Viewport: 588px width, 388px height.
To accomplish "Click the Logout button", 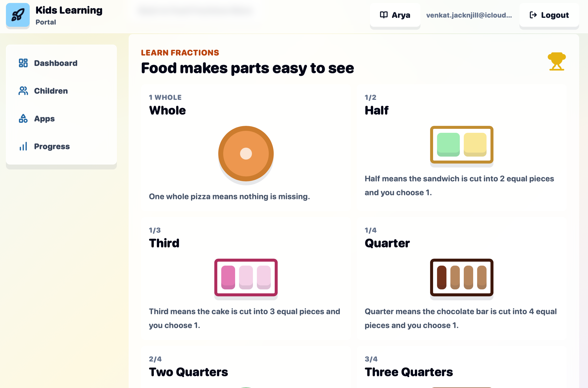I will pos(549,15).
